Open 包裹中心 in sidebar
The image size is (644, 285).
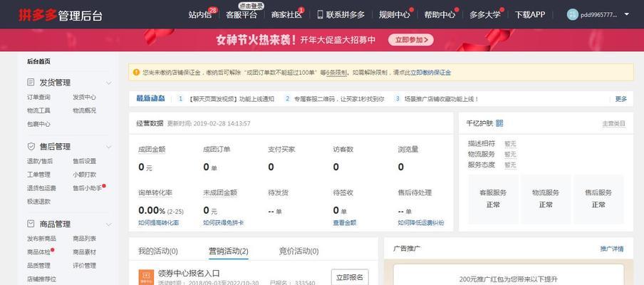(38, 124)
